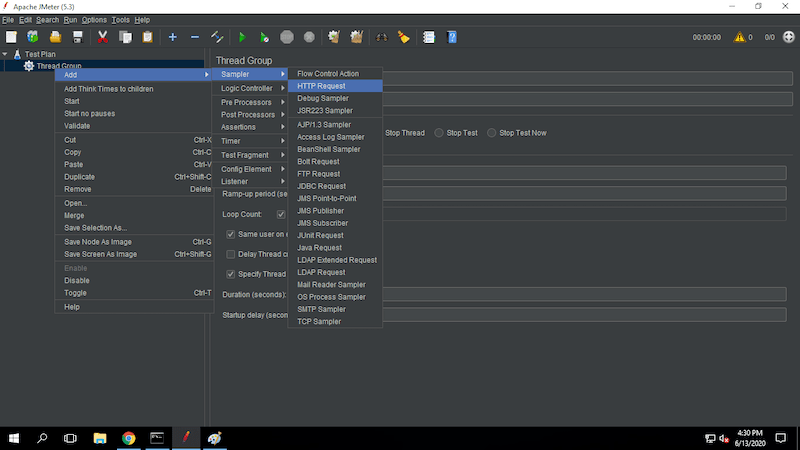Image resolution: width=800 pixels, height=450 pixels.
Task: Expand the Listener submenu
Action: point(251,182)
